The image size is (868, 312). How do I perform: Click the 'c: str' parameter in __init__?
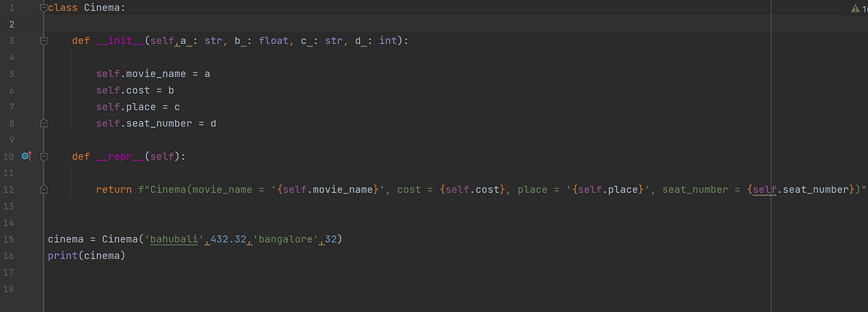tap(321, 41)
